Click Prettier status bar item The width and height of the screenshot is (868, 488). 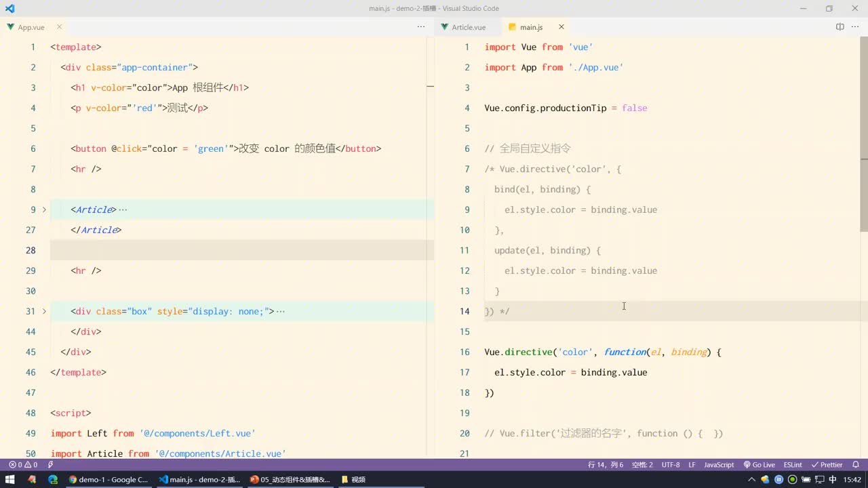pyautogui.click(x=827, y=465)
